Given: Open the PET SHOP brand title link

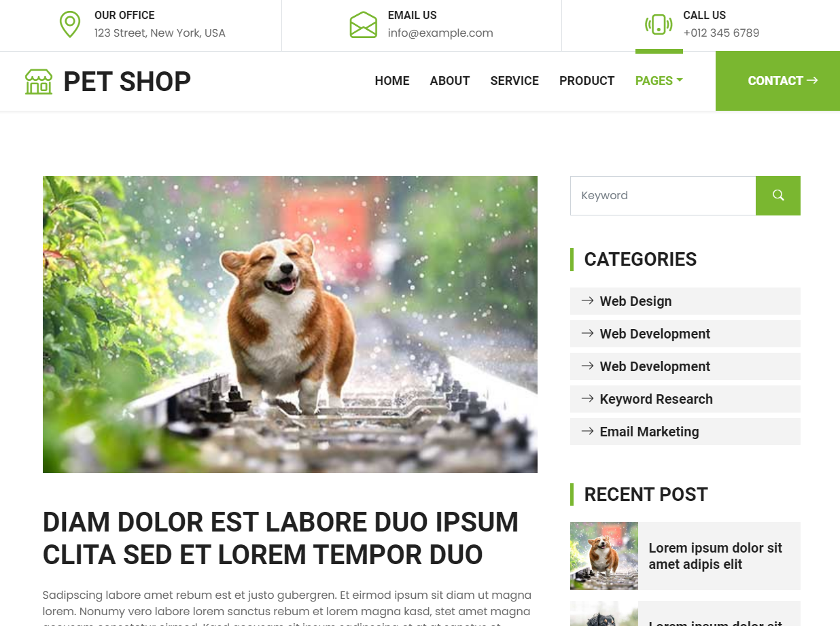Looking at the screenshot, I should click(x=127, y=82).
